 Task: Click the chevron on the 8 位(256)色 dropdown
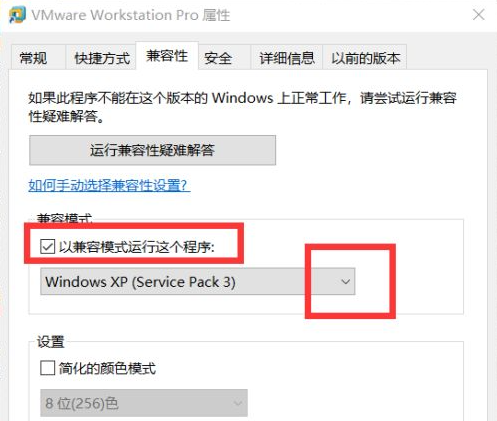[x=238, y=403]
